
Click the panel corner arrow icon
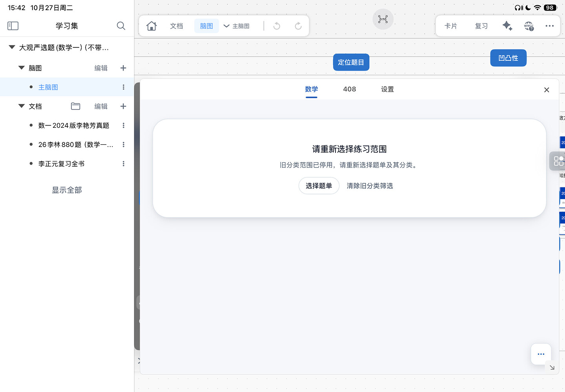552,367
